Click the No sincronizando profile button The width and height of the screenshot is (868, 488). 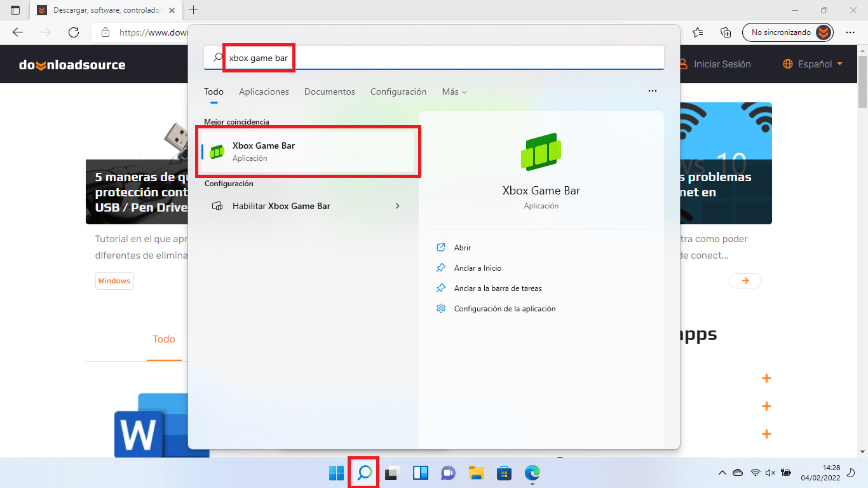(788, 32)
